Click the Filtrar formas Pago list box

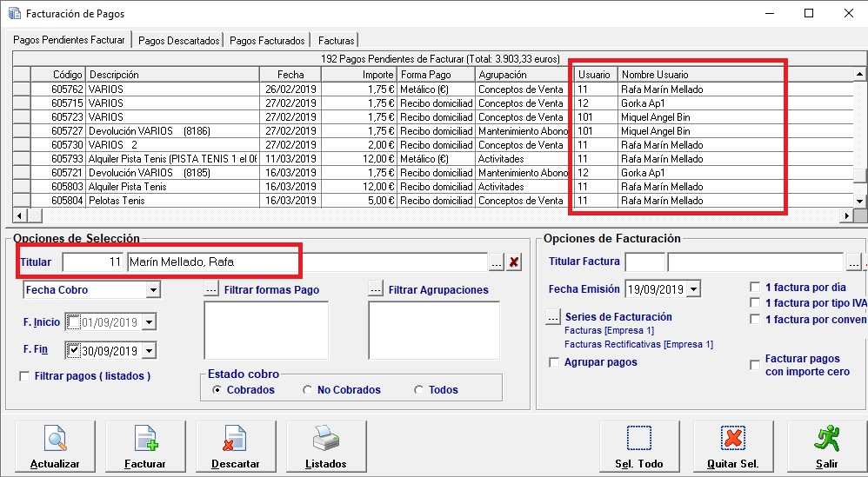(x=266, y=330)
